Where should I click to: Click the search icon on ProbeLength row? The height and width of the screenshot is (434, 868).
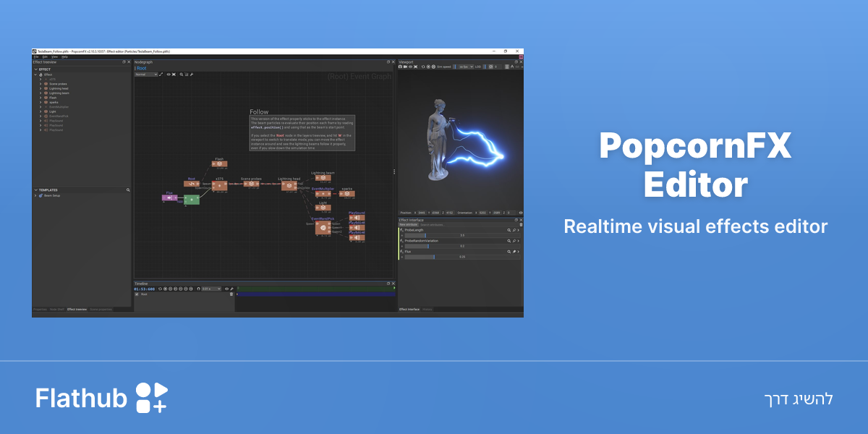click(509, 230)
